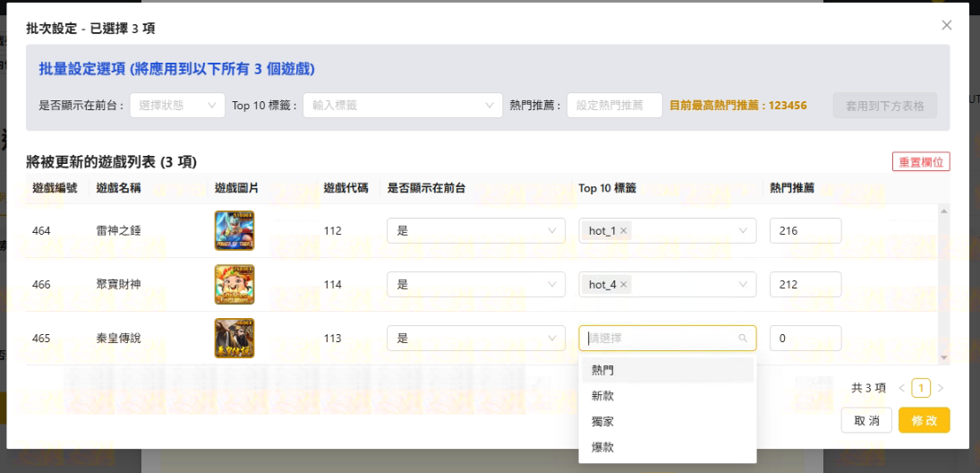Go to previous page arrow
Screen dimensions: 980x473
pyautogui.click(x=901, y=388)
